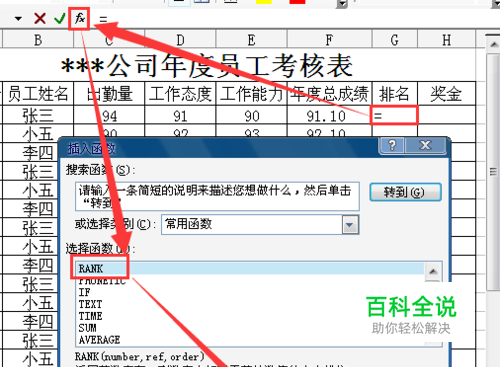Click the 出勤量 header cell
The height and width of the screenshot is (367, 500).
click(x=109, y=94)
